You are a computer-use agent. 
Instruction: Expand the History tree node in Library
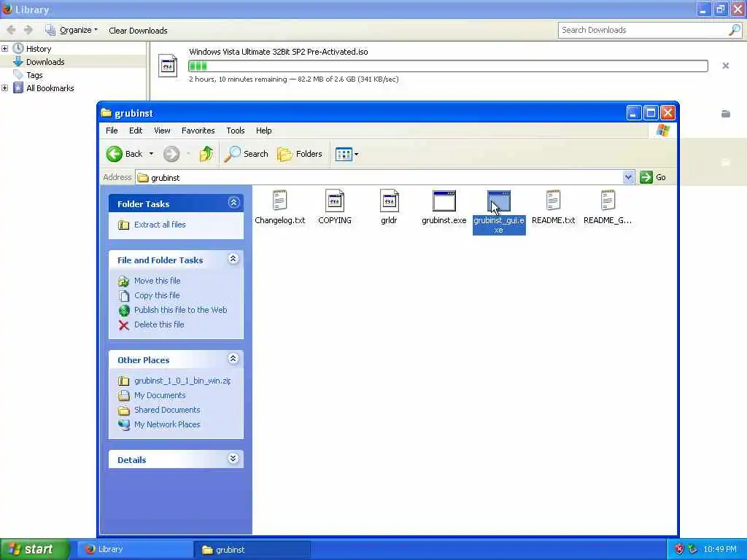click(5, 49)
